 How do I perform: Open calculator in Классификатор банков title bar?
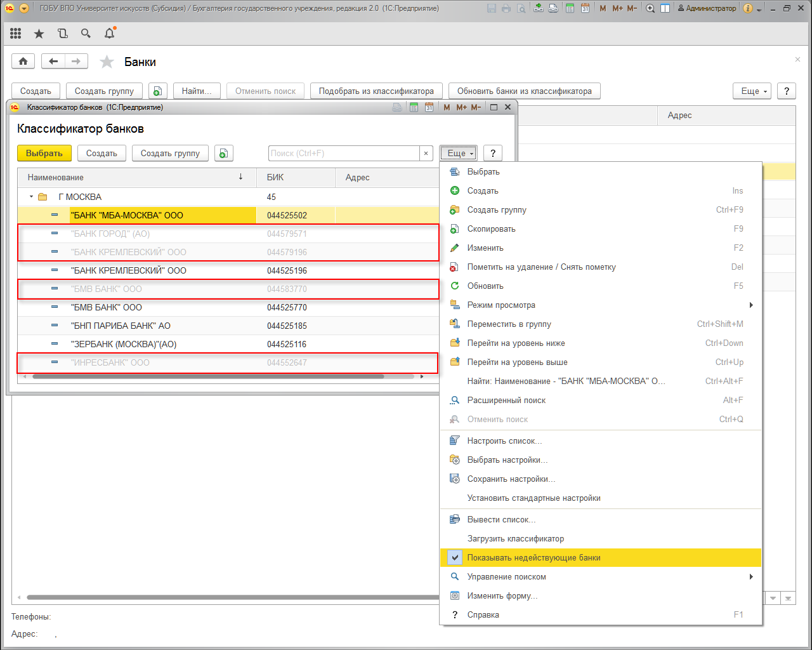tap(414, 107)
